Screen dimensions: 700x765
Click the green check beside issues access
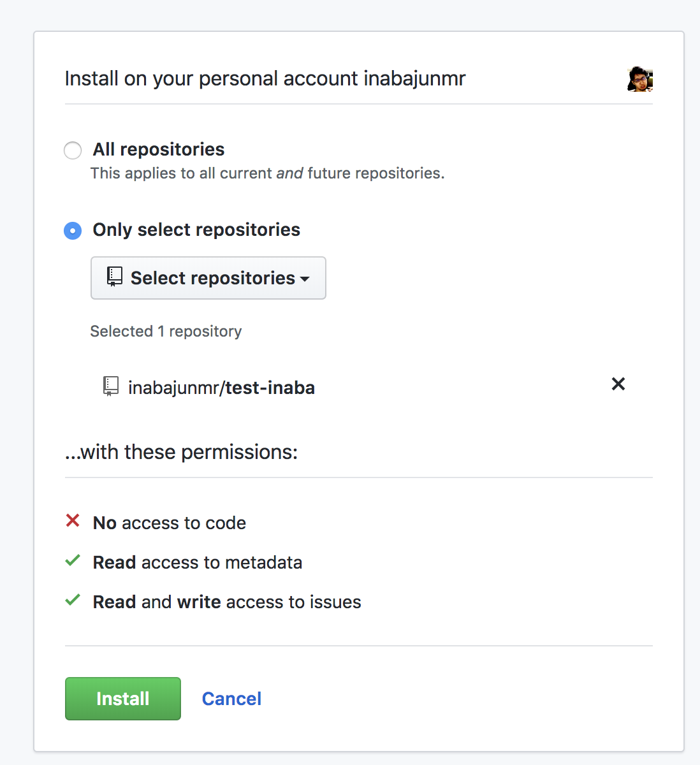(x=73, y=601)
